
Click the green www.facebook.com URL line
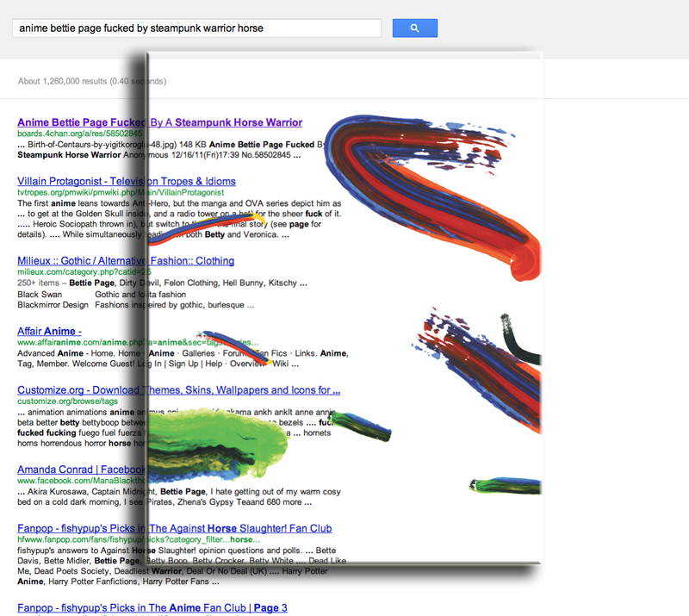(73, 481)
